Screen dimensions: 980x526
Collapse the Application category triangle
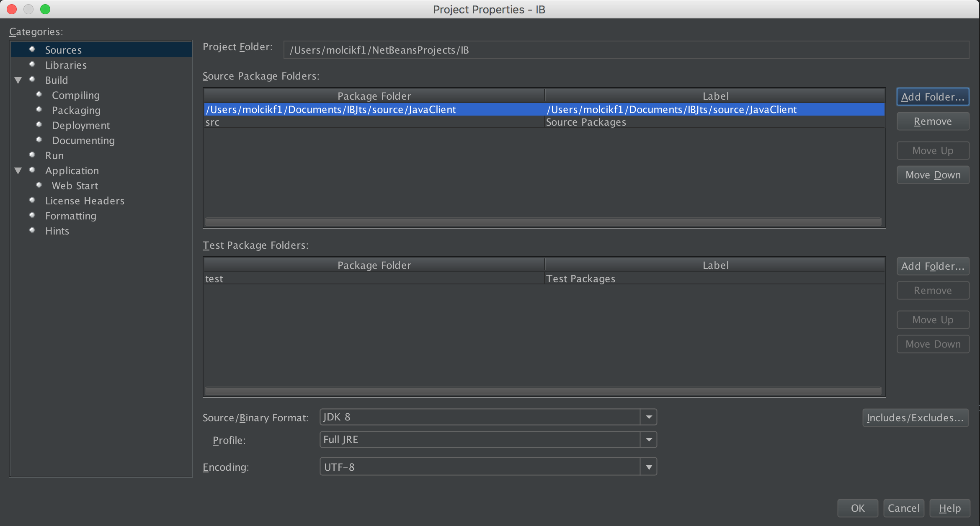tap(18, 170)
